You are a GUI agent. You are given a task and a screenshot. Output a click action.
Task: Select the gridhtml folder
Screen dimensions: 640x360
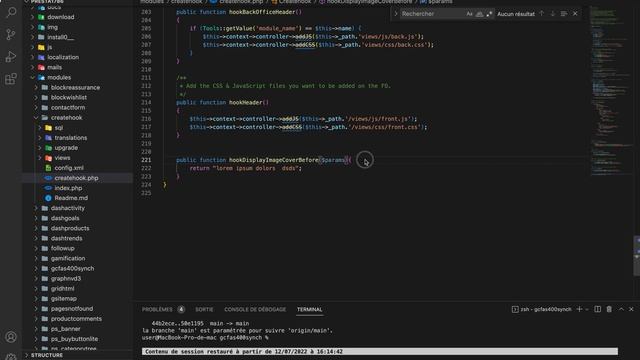62,289
